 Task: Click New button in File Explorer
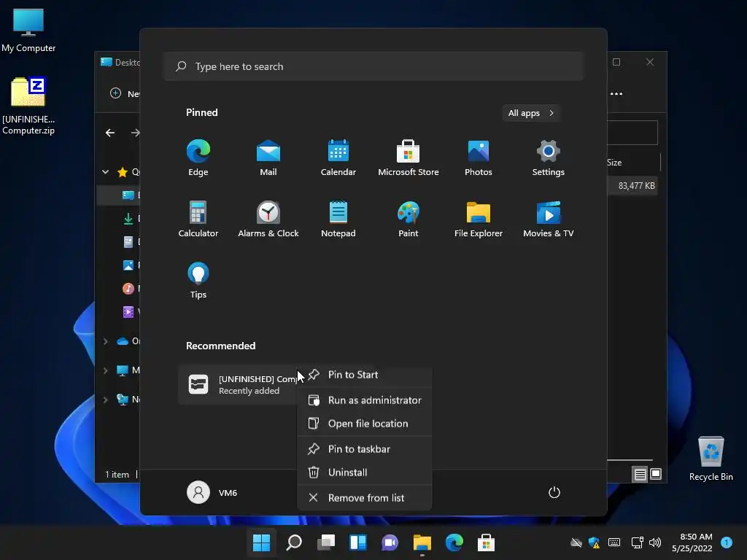pos(124,93)
